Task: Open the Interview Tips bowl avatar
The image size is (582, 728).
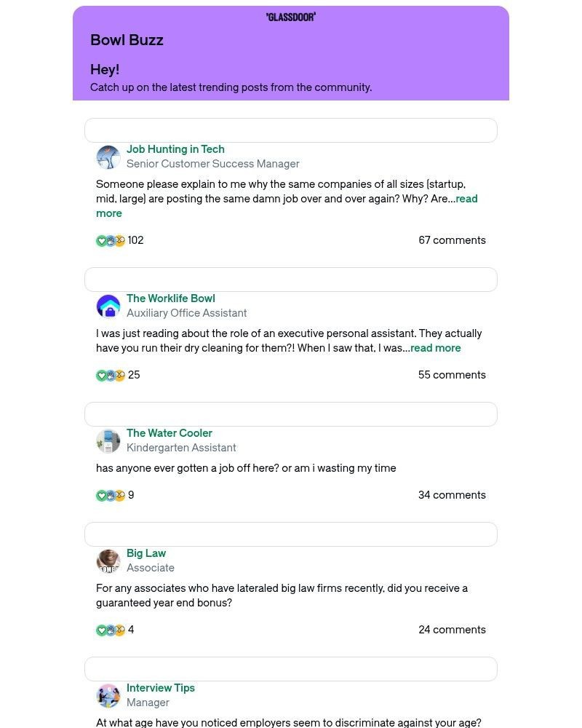Action: tap(108, 695)
